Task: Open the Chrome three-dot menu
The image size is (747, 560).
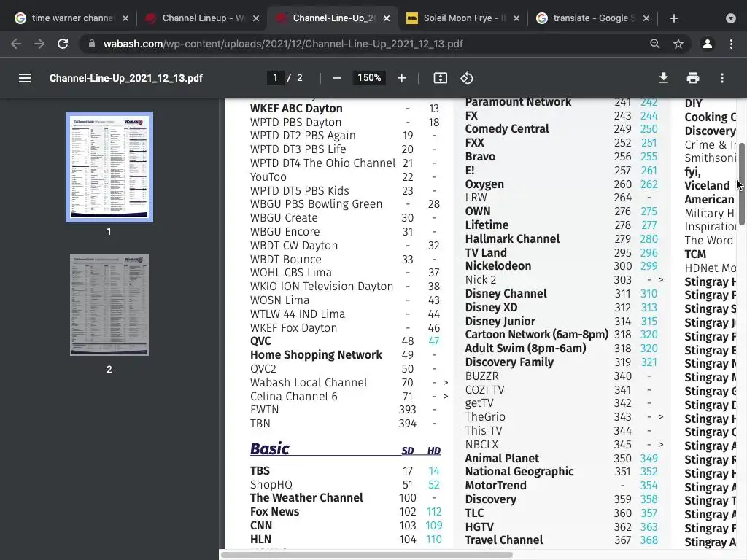Action: 731,44
